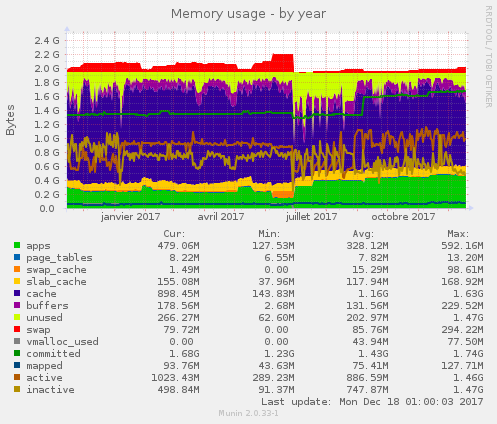497x424 pixels.
Task: Click the 'Bytes' y-axis label
Action: click(x=10, y=120)
